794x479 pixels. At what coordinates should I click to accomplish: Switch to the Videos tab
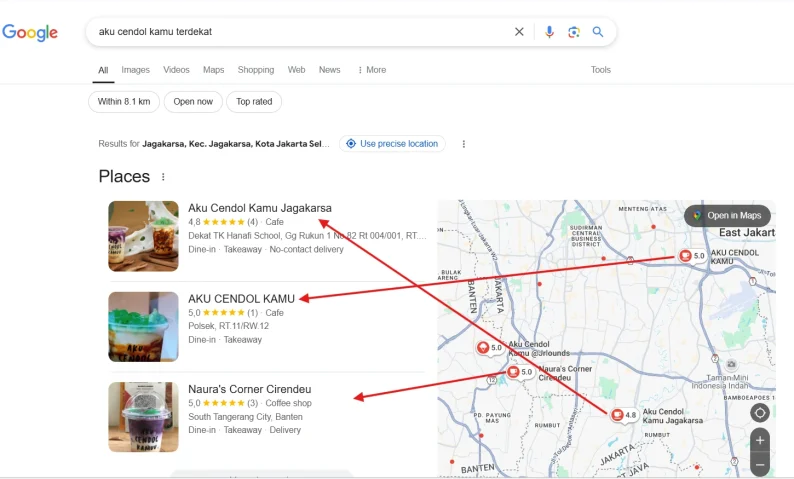pos(176,70)
